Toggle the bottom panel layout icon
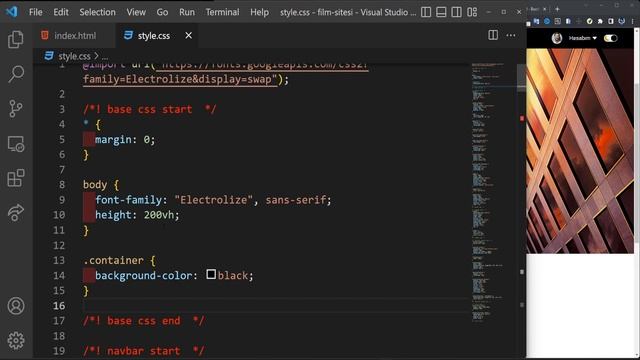 click(x=441, y=12)
